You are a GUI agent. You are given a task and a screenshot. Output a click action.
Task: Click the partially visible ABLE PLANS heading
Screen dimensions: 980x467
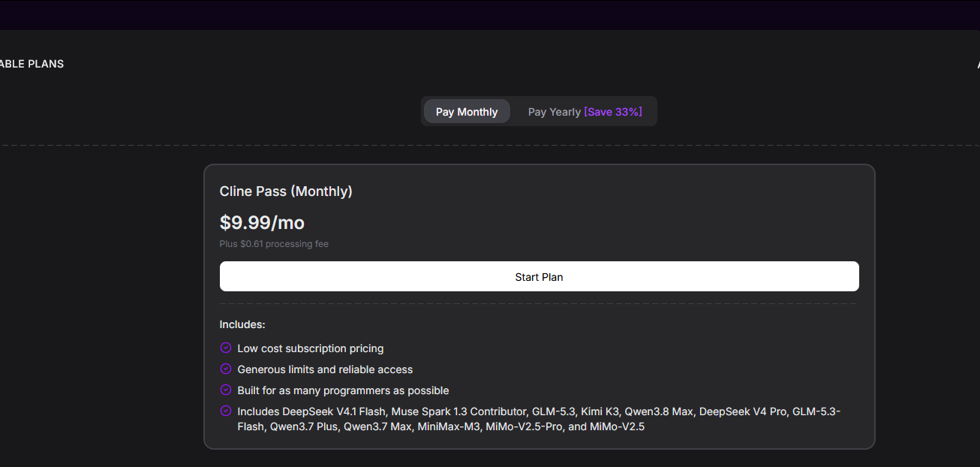[32, 64]
